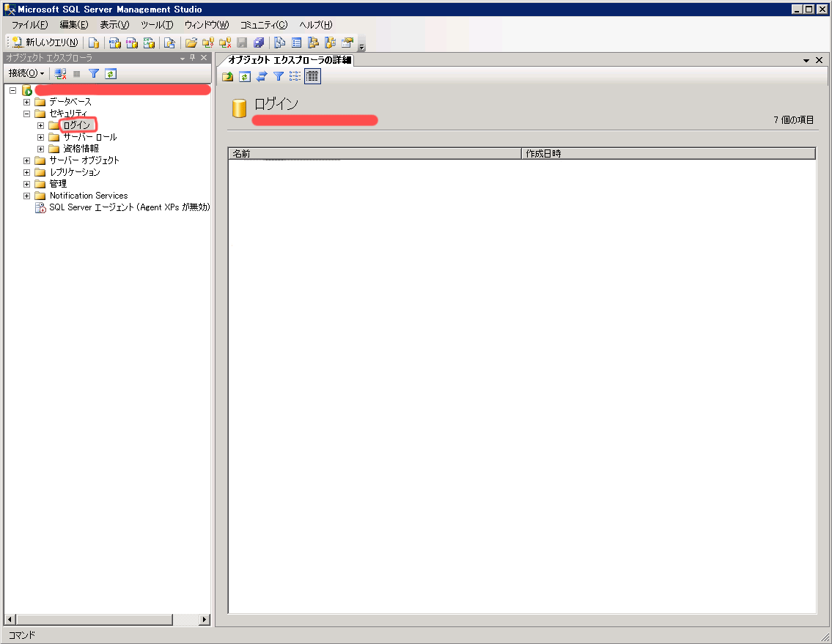Sort the list by the 作成日時 column header
The width and height of the screenshot is (832, 644).
(669, 154)
